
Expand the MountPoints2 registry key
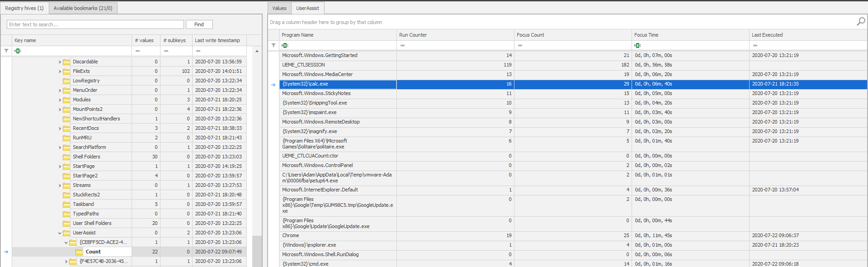pyautogui.click(x=60, y=110)
